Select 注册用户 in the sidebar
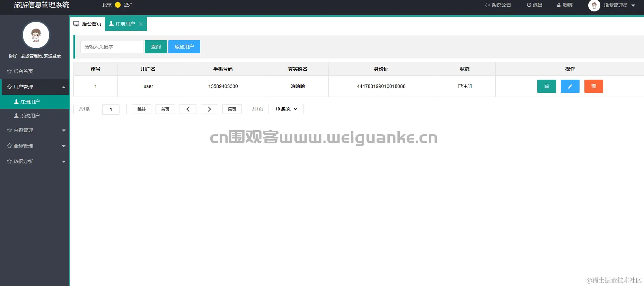 point(35,102)
